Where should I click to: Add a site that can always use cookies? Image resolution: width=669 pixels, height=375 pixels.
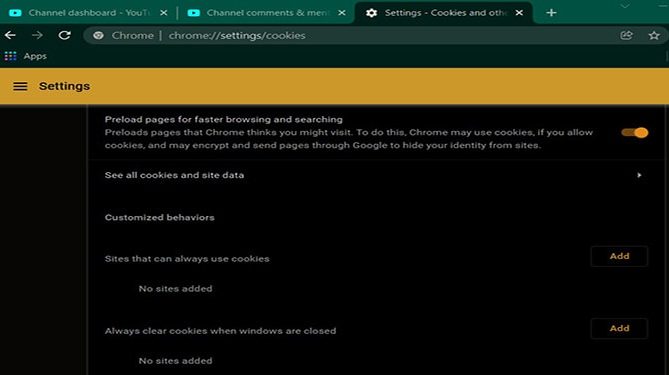[620, 256]
